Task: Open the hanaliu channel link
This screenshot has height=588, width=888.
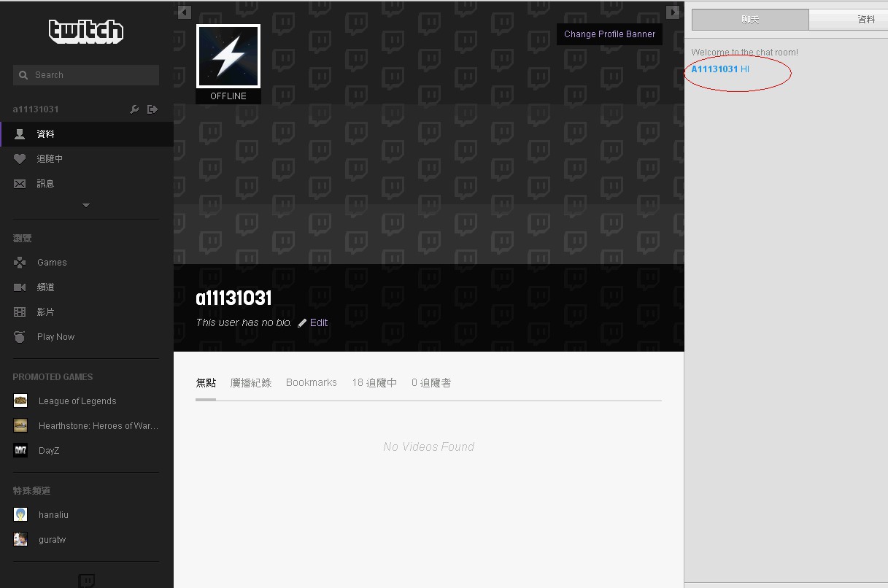Action: tap(53, 515)
